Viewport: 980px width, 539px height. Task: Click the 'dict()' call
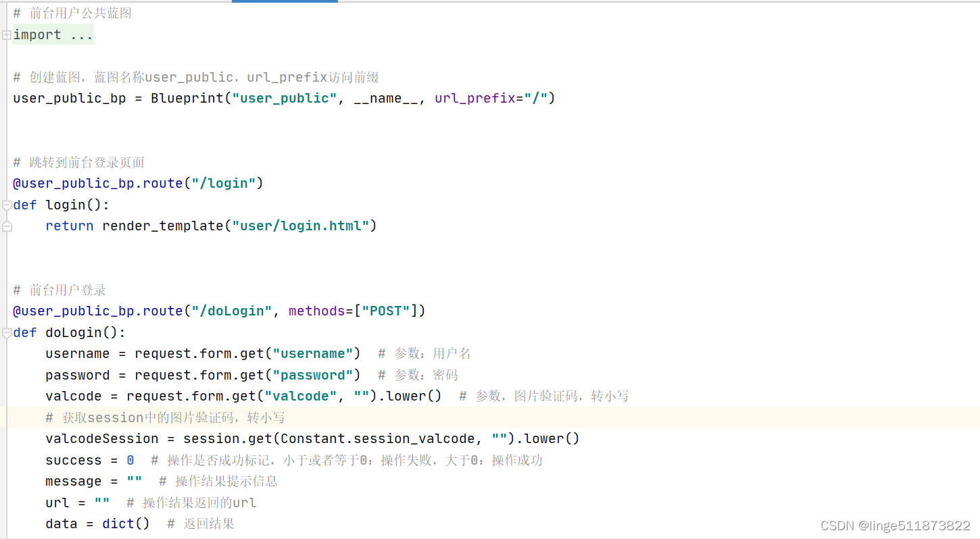126,523
